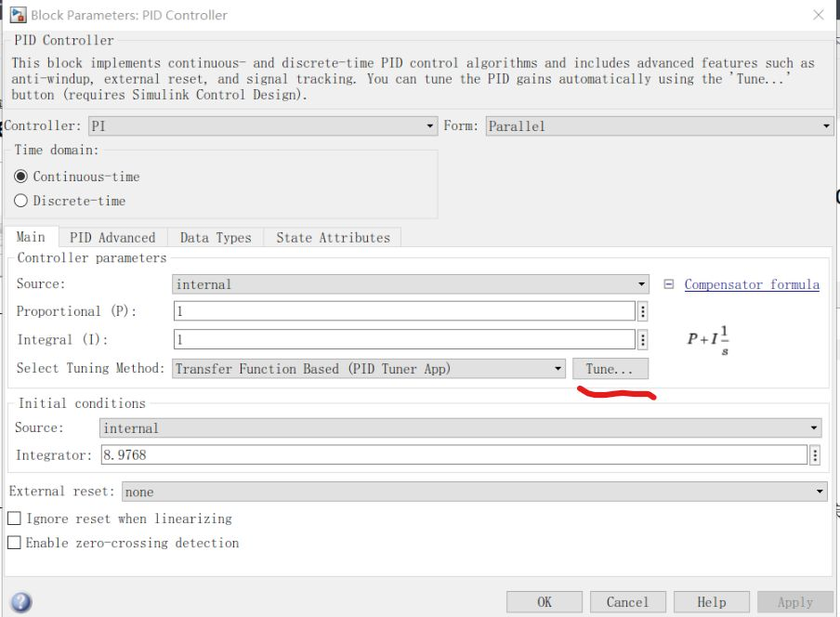The height and width of the screenshot is (617, 840).
Task: Open the Compensator formula link
Action: 752,284
